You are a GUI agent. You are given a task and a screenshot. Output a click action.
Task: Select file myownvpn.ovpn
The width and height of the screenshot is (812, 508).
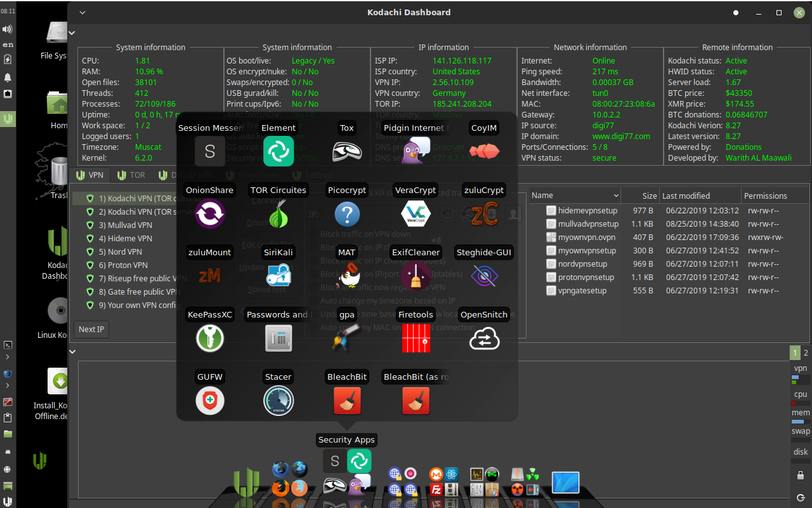point(587,237)
